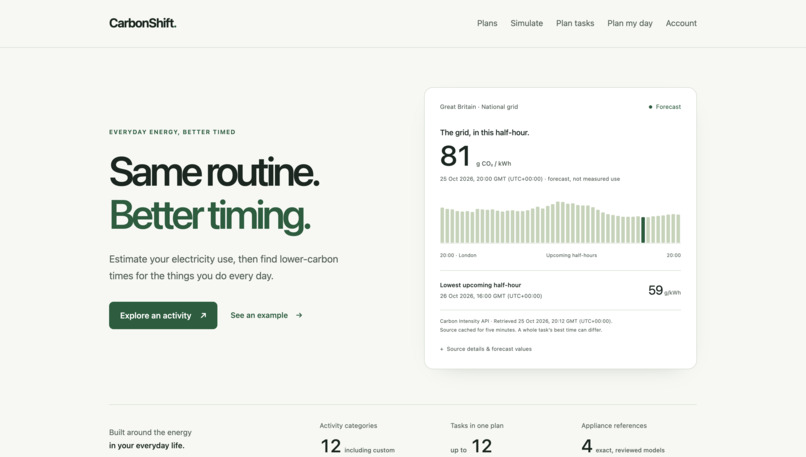Click the 'Better timing.' green headline
Viewport: 806px width, 457px height.
click(210, 215)
